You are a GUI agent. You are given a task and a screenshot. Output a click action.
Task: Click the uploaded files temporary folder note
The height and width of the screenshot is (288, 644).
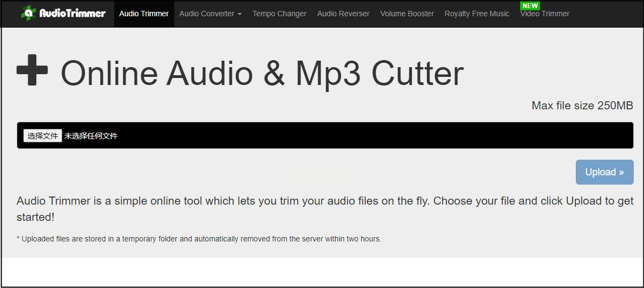click(x=199, y=239)
